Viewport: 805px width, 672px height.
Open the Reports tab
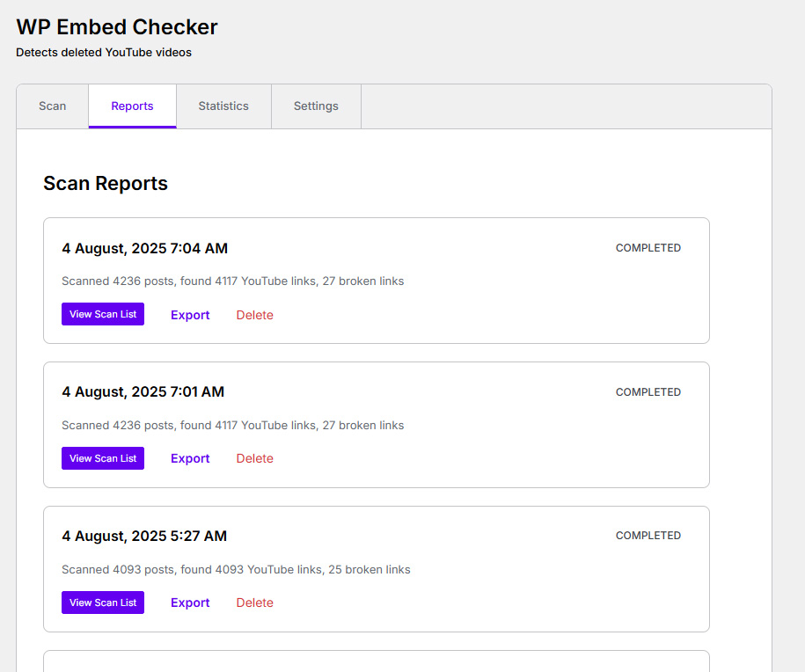tap(133, 106)
